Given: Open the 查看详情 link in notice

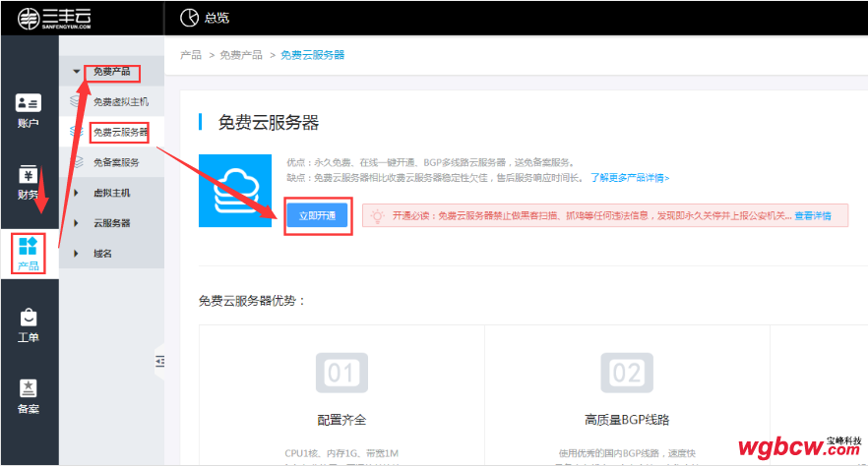Looking at the screenshot, I should tap(813, 215).
